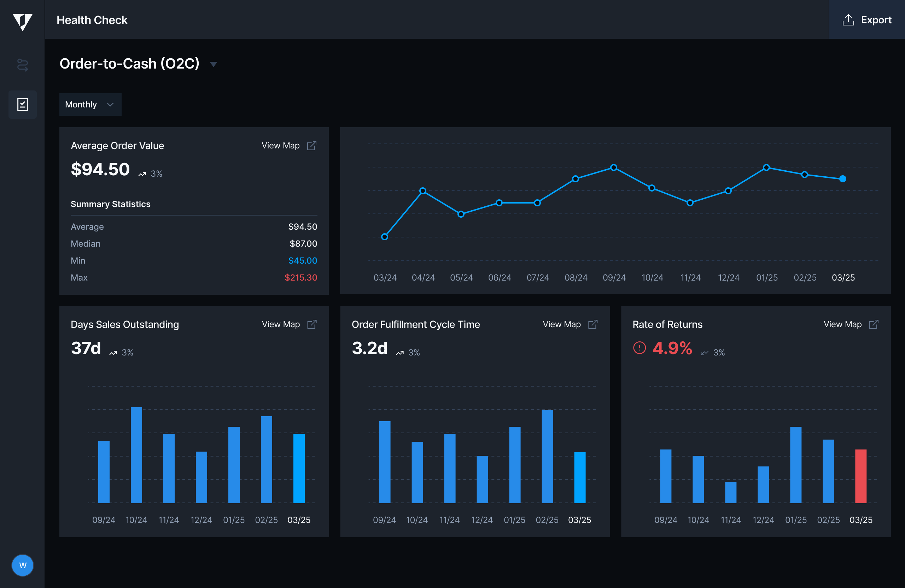Open Days Sales Outstanding external link icon
Viewport: 905px width, 588px height.
[311, 324]
